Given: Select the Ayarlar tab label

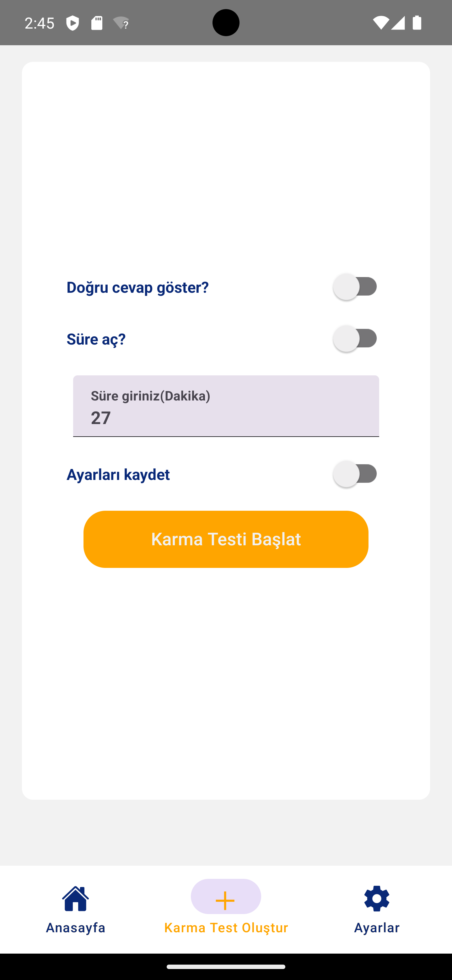Looking at the screenshot, I should pos(376,928).
